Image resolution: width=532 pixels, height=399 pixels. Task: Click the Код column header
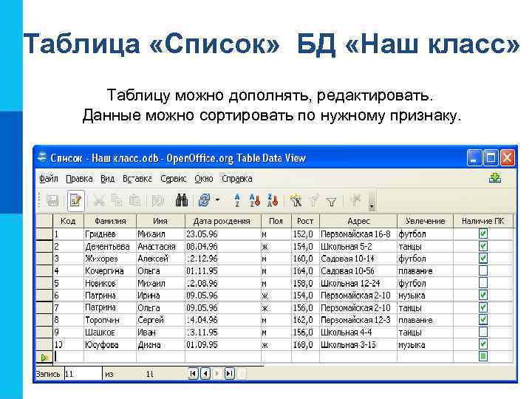pyautogui.click(x=68, y=221)
